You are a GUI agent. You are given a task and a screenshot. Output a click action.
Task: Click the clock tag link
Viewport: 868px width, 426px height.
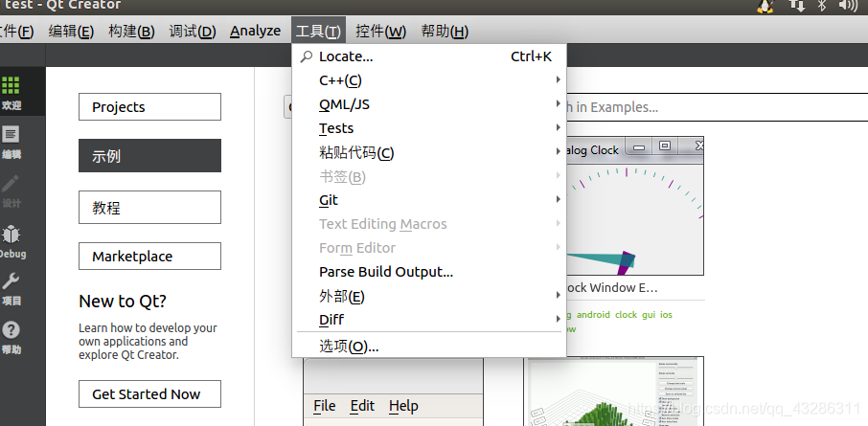coord(626,314)
